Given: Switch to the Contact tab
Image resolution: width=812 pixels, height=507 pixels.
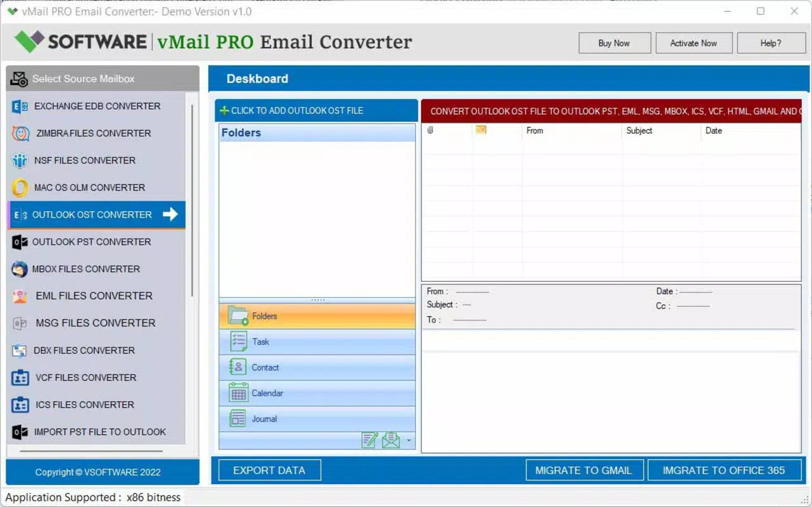Looking at the screenshot, I should pyautogui.click(x=317, y=368).
